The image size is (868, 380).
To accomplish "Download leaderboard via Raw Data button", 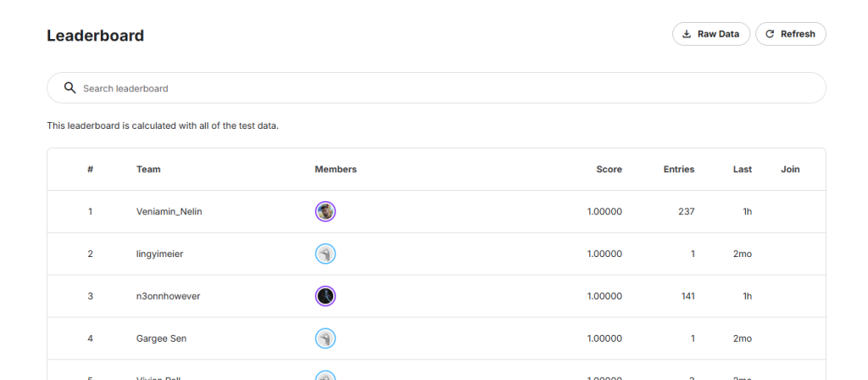I will (x=710, y=34).
